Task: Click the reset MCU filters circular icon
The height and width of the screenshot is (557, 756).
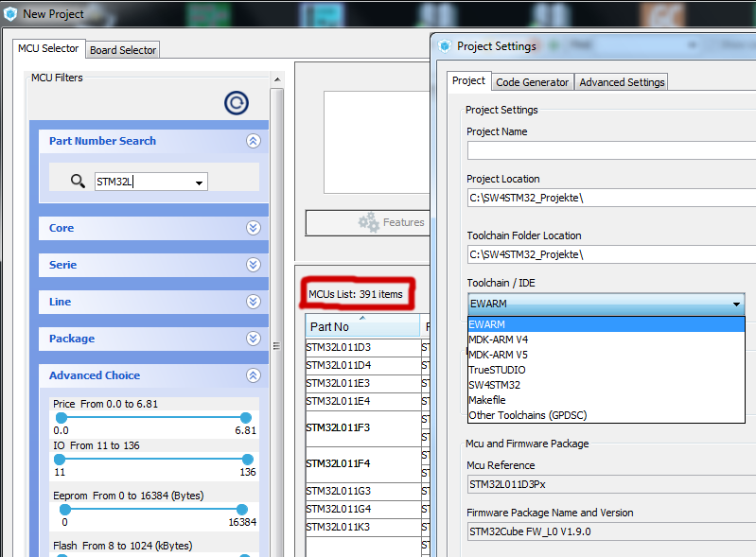Action: (x=237, y=103)
